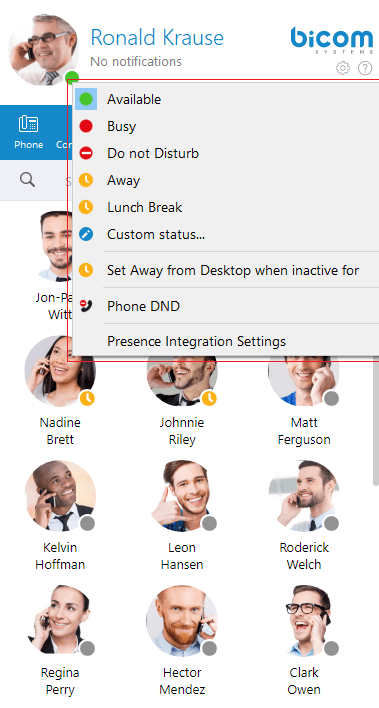Click Ronald Krause's profile picture

click(43, 50)
